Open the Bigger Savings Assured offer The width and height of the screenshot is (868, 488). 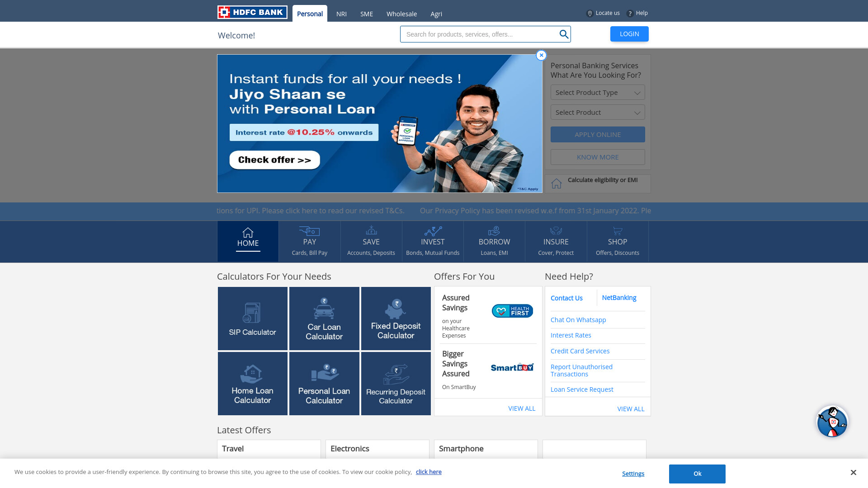tap(488, 371)
